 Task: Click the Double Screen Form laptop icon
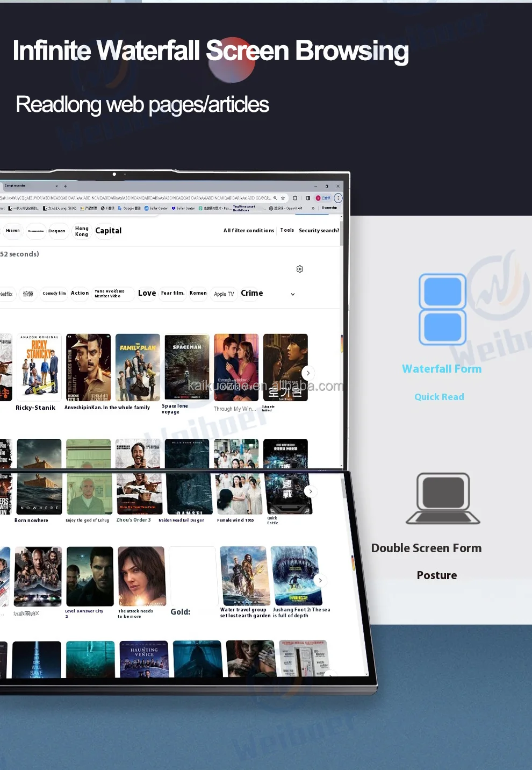click(x=443, y=498)
